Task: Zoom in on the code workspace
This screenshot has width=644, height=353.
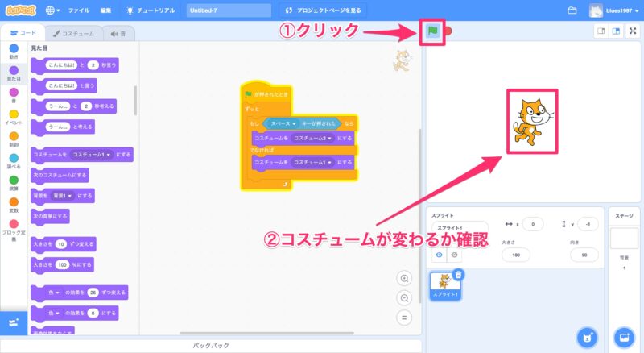Action: [404, 278]
